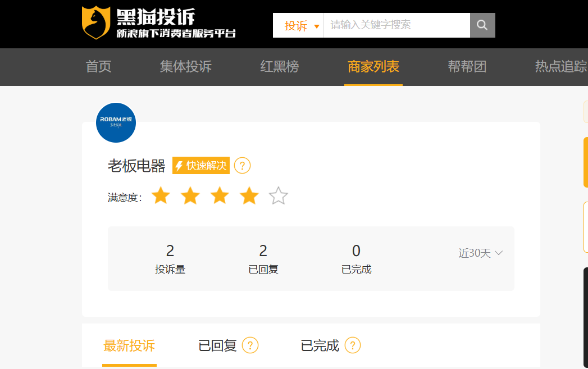588x369 pixels.
Task: Open the 红黑榜 nav item
Action: pos(279,67)
